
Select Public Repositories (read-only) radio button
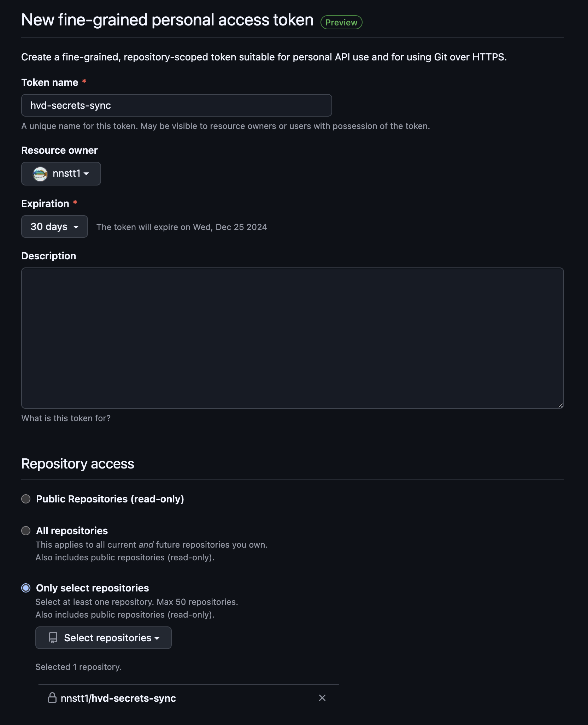click(26, 499)
